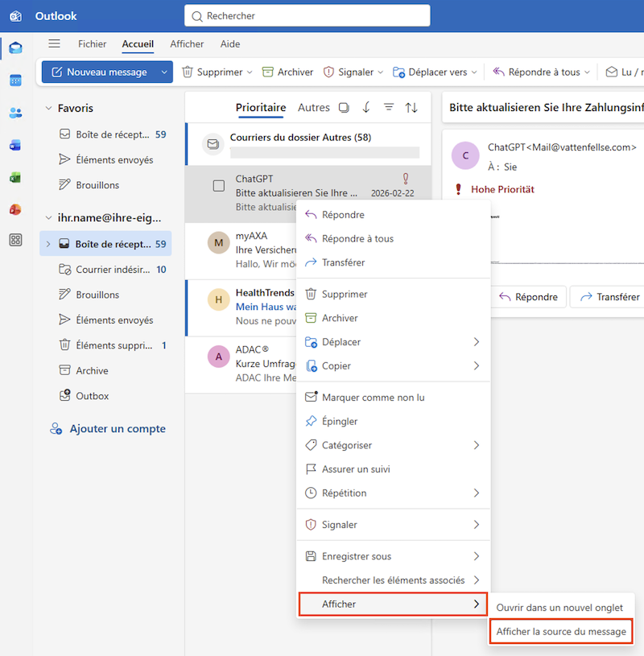Viewport: 644px width, 656px height.
Task: Click the Outlook logo icon in header
Action: pos(15,16)
